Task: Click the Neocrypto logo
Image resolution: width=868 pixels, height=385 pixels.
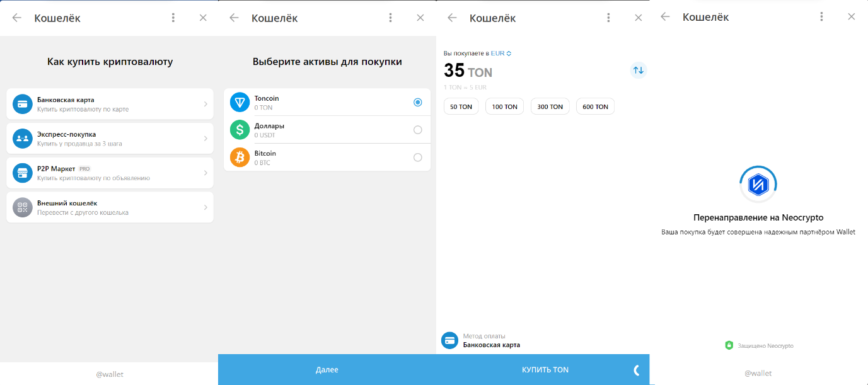Action: click(758, 183)
